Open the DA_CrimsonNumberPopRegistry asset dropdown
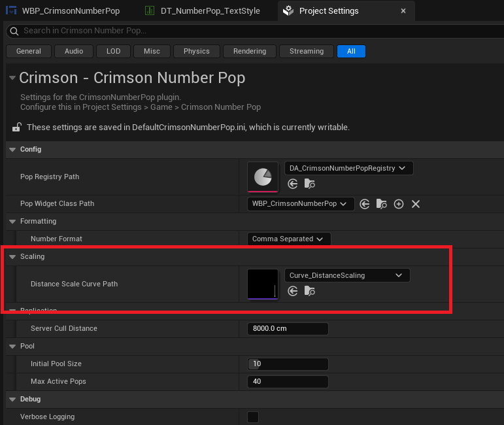Image resolution: width=504 pixels, height=425 pixels. (x=349, y=168)
